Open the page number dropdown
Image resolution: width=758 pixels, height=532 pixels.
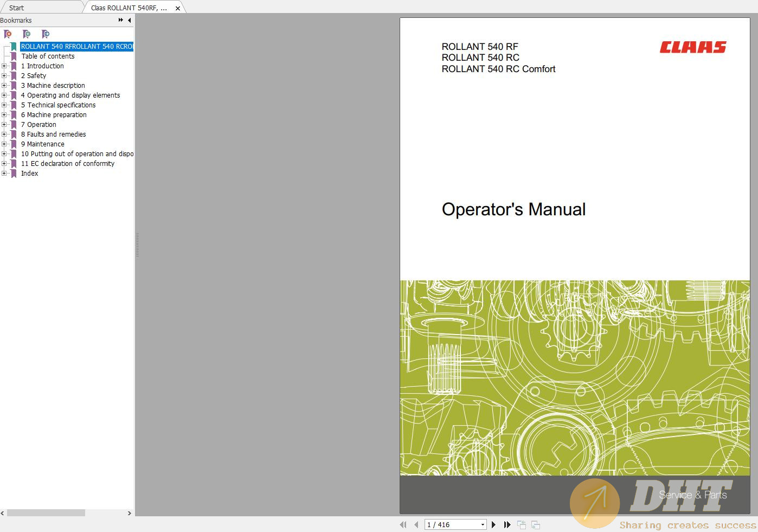[x=483, y=525]
